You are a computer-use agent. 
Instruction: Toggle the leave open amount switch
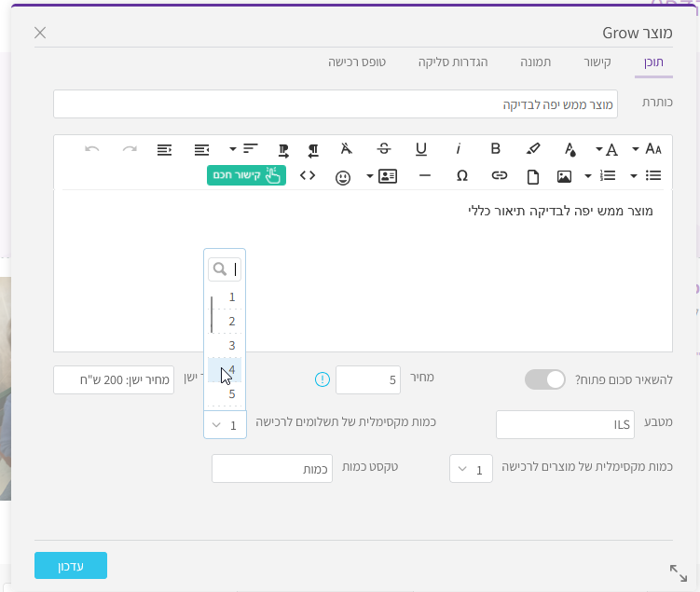545,379
